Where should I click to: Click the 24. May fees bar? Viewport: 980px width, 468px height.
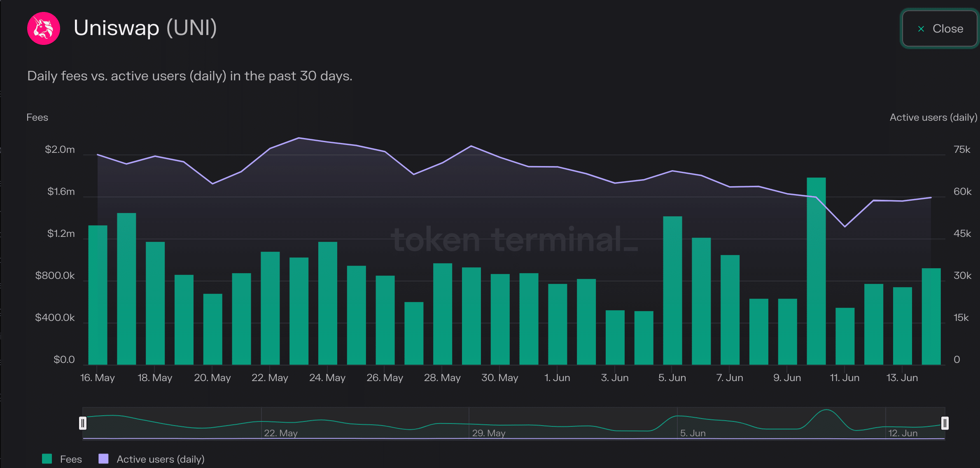[328, 303]
